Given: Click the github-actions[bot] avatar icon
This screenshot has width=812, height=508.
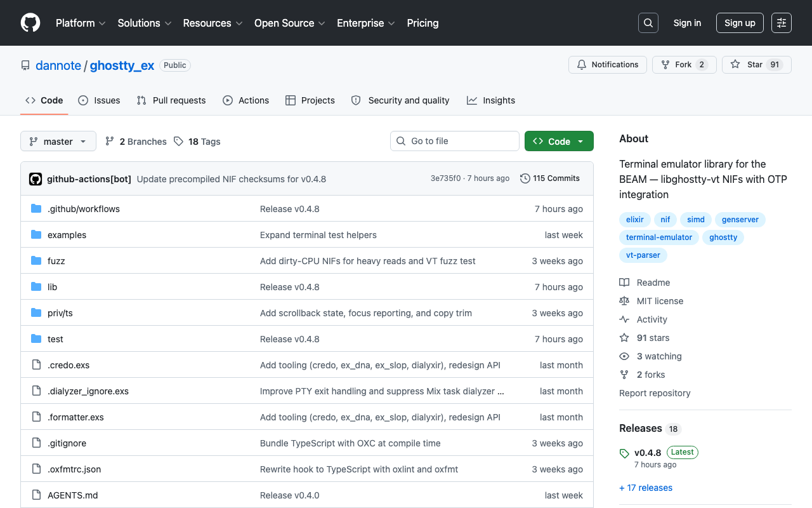Looking at the screenshot, I should pyautogui.click(x=36, y=179).
